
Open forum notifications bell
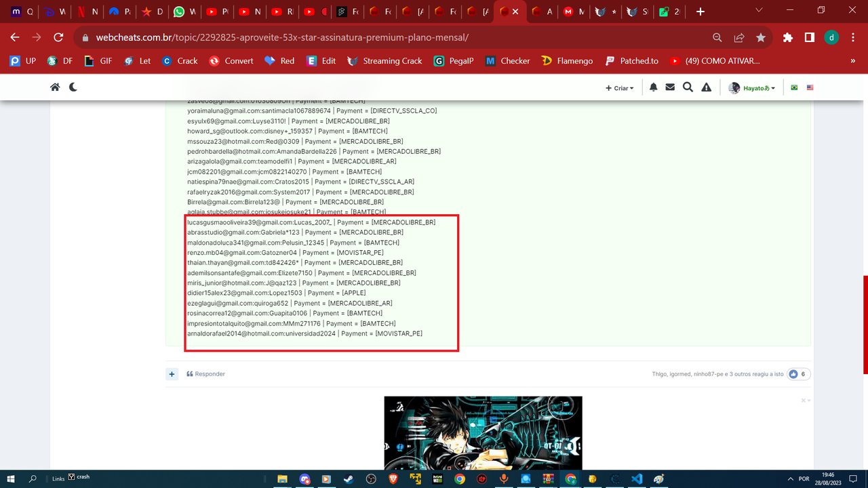pos(654,87)
